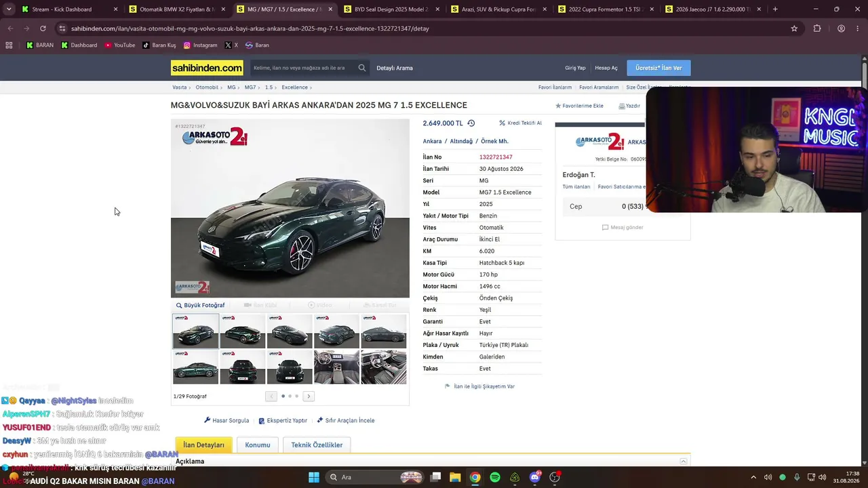
Task: Open Detaylı Arama link
Action: (x=395, y=68)
